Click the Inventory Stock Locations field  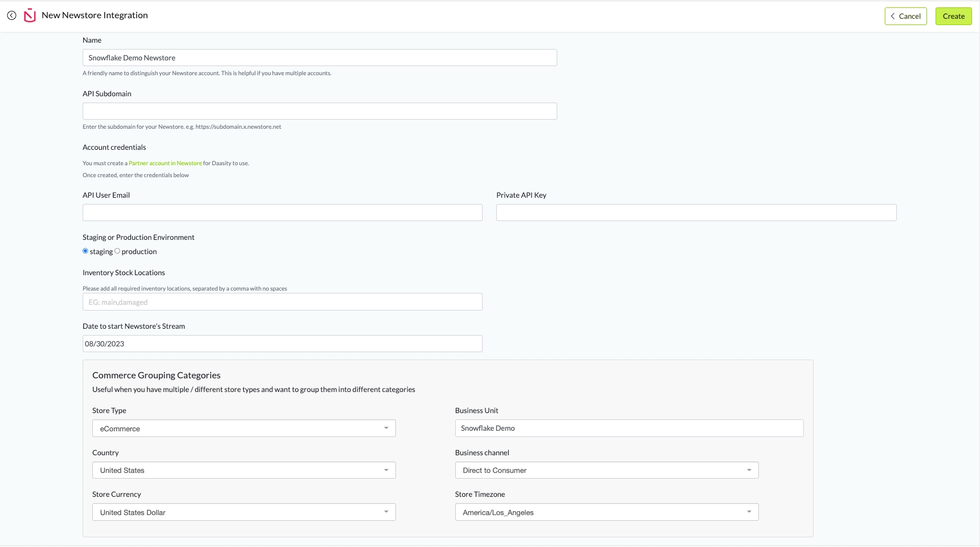coord(282,302)
